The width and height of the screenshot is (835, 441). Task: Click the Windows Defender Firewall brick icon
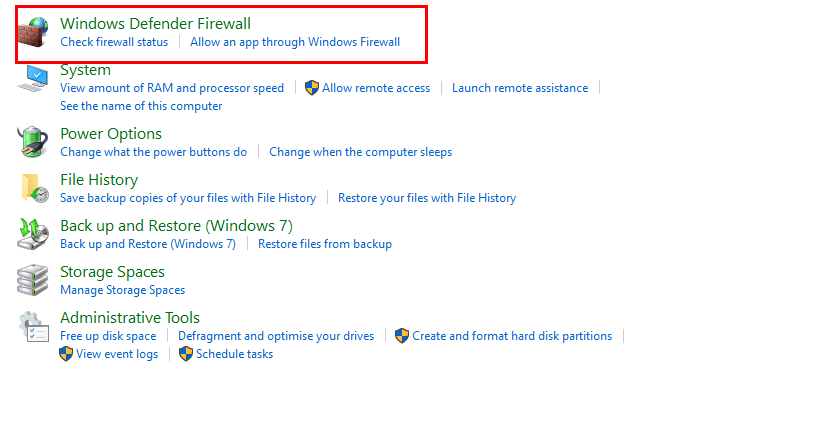point(34,33)
